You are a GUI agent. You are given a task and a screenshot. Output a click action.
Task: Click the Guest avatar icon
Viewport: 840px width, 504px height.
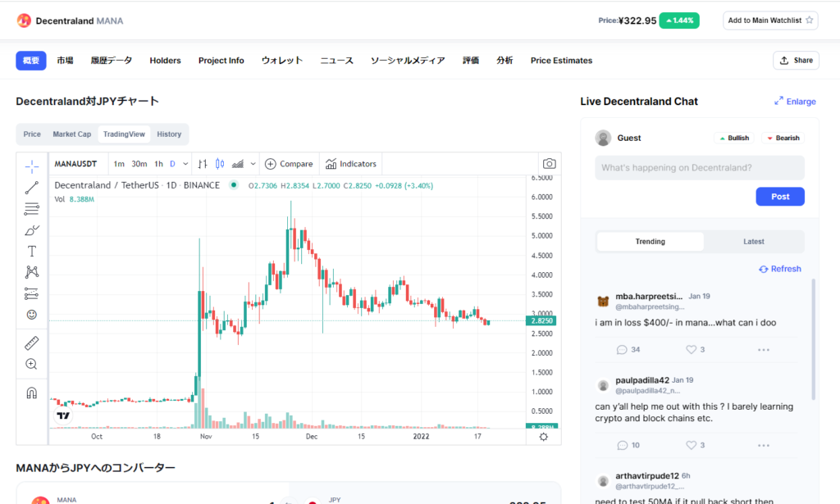coord(603,138)
